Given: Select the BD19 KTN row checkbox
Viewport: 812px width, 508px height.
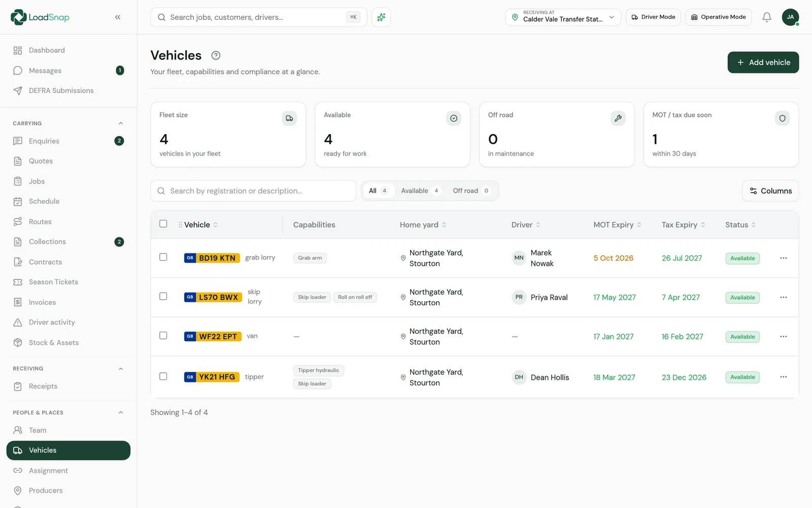Looking at the screenshot, I should coord(163,257).
